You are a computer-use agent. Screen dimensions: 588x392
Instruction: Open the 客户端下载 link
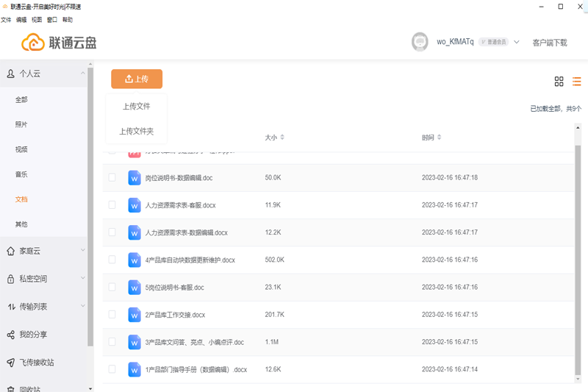point(550,43)
